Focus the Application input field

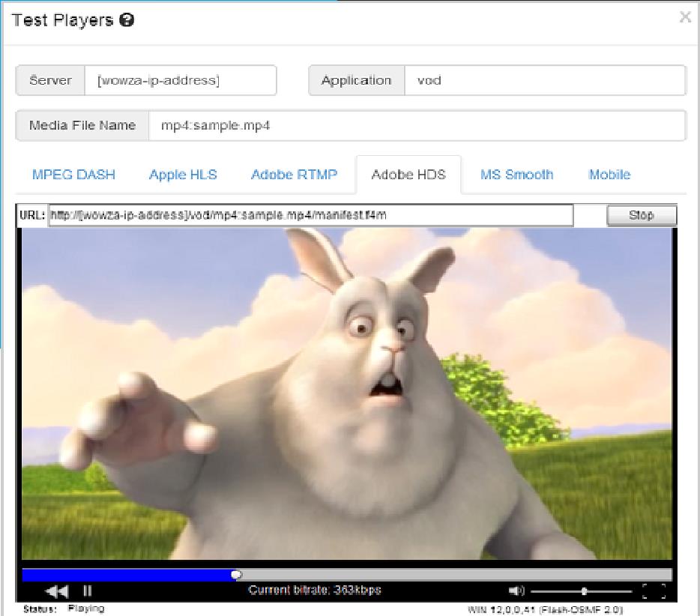545,80
